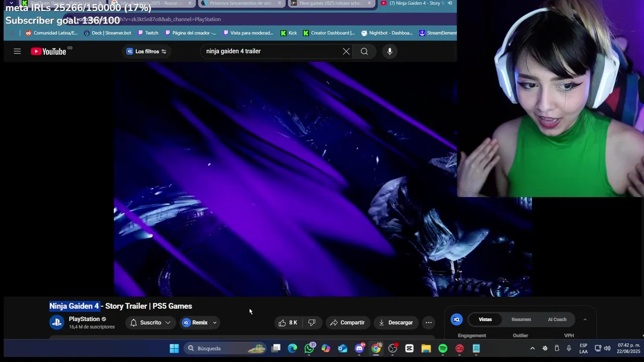Show hidden system tray icons
Viewport: 644px width, 362px height.
(532, 348)
